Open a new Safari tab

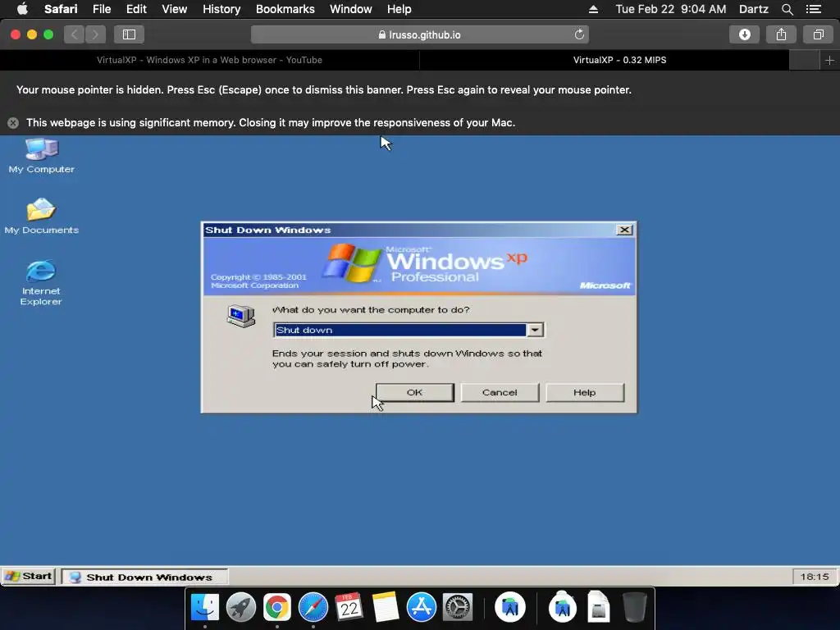(829, 60)
